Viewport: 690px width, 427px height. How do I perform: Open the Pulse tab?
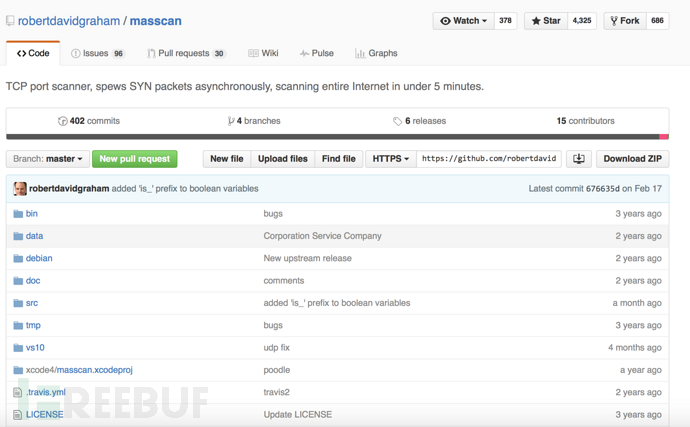[x=317, y=53]
